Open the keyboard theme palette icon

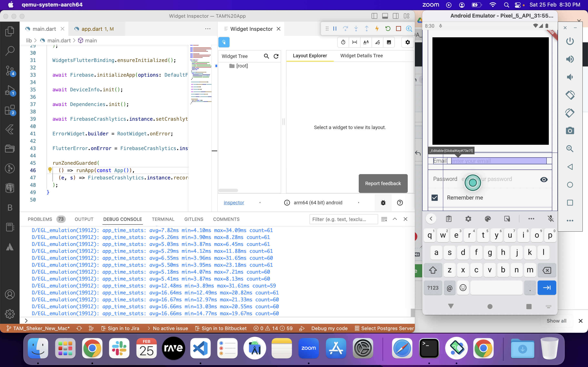[x=488, y=219]
